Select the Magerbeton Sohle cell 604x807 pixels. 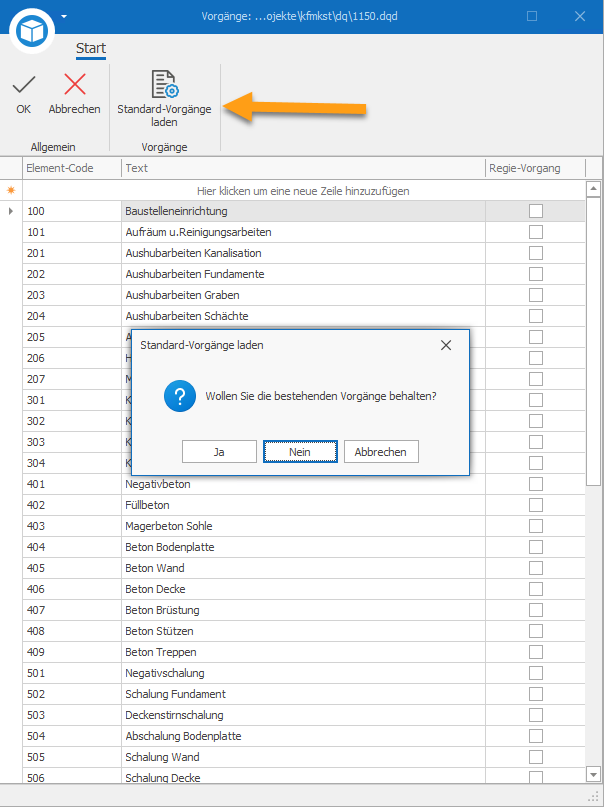[x=303, y=526]
